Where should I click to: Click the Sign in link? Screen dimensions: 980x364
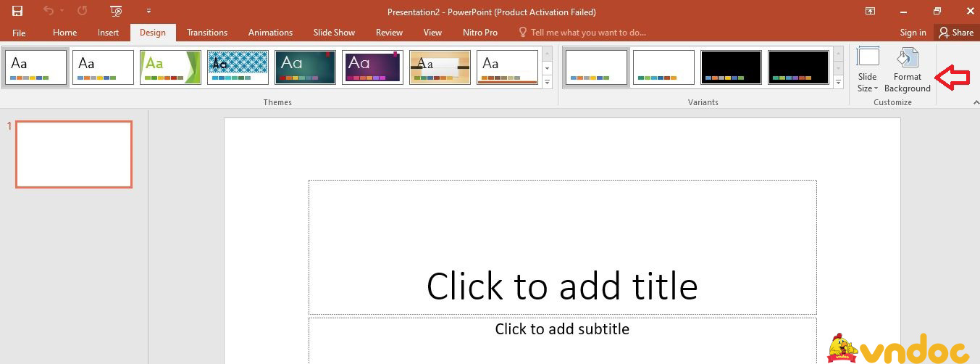click(913, 32)
